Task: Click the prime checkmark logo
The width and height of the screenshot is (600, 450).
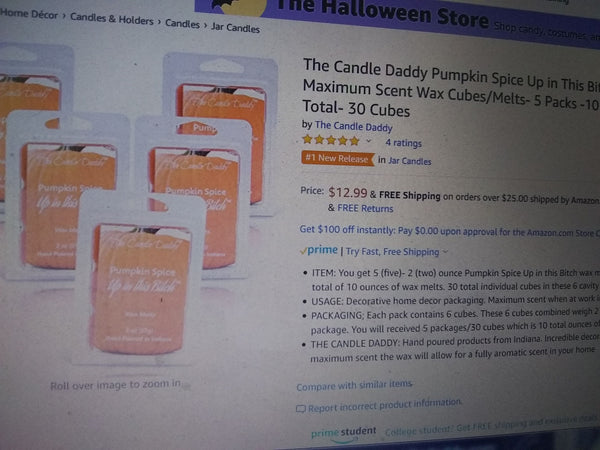Action: point(318,250)
